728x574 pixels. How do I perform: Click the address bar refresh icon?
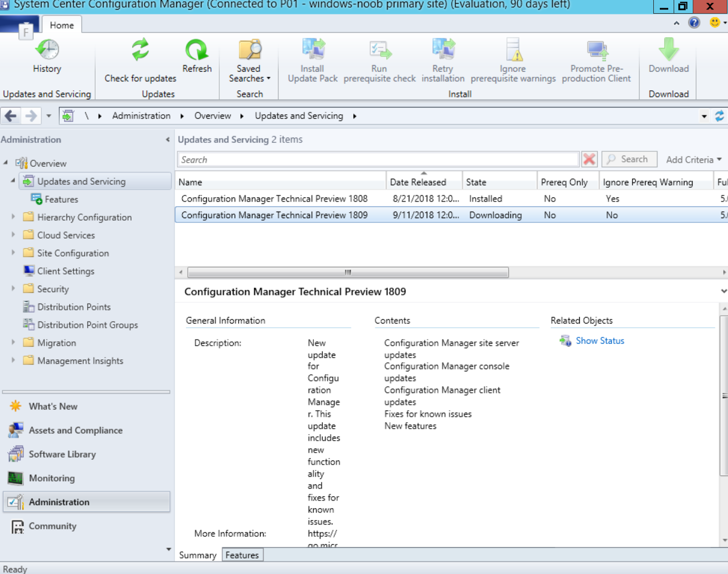click(720, 116)
